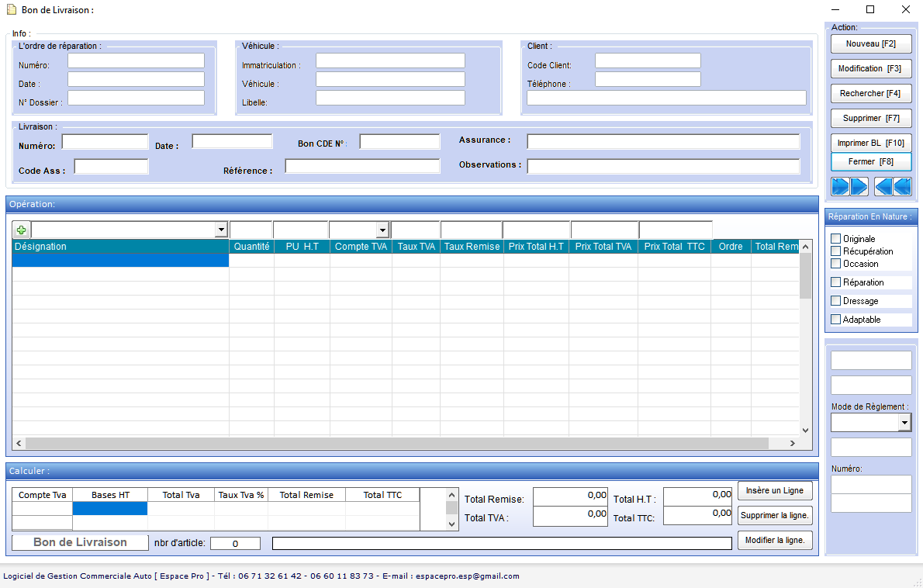Click the Insère un Ligne button
Screen dimensions: 923x588
[x=775, y=490]
